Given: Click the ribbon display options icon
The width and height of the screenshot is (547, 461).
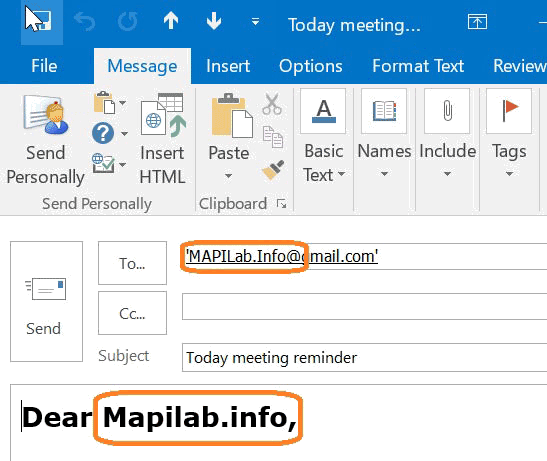Looking at the screenshot, I should coord(477,22).
